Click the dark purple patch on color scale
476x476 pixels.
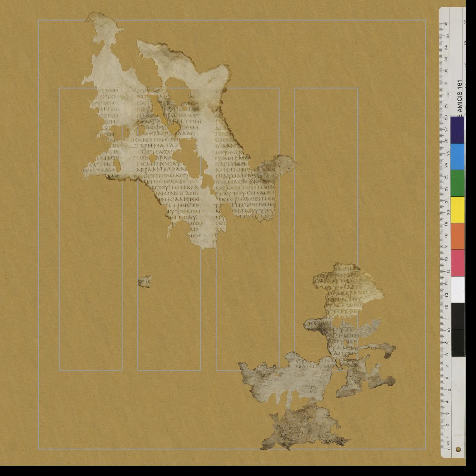(457, 130)
